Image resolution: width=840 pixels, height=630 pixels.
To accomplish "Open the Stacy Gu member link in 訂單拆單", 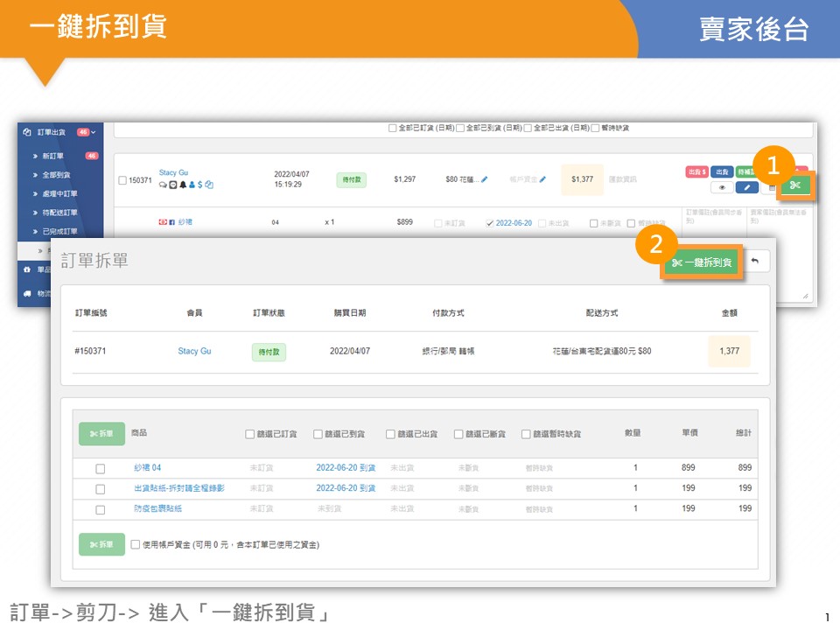I will tap(194, 351).
